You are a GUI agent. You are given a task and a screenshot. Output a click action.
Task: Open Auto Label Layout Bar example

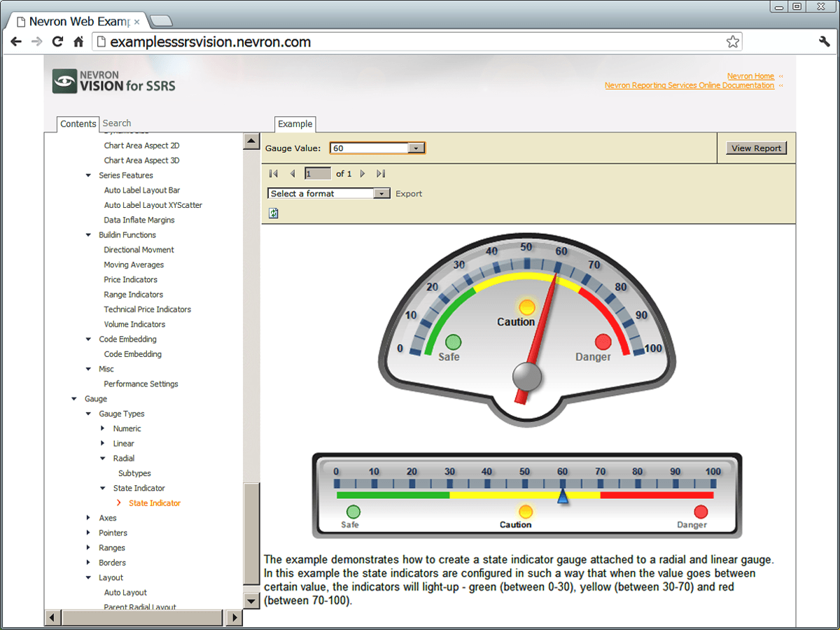pos(142,190)
